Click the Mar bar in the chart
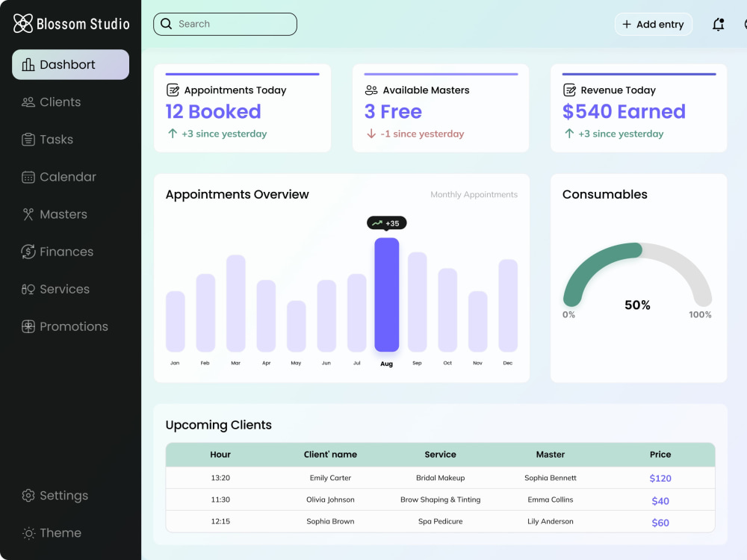 click(x=236, y=303)
